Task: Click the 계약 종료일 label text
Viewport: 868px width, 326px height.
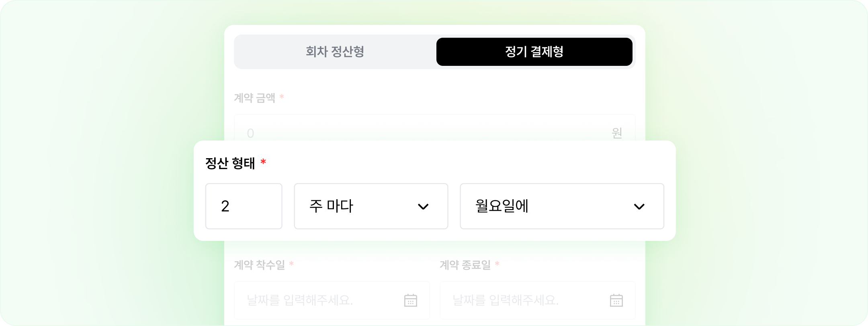Action: tap(465, 265)
